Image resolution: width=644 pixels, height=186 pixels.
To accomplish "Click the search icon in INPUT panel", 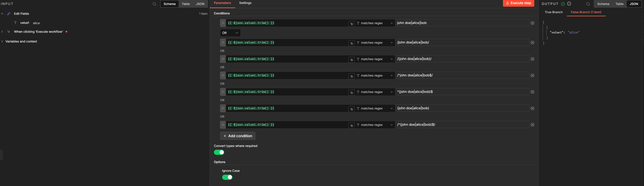I will click(154, 4).
